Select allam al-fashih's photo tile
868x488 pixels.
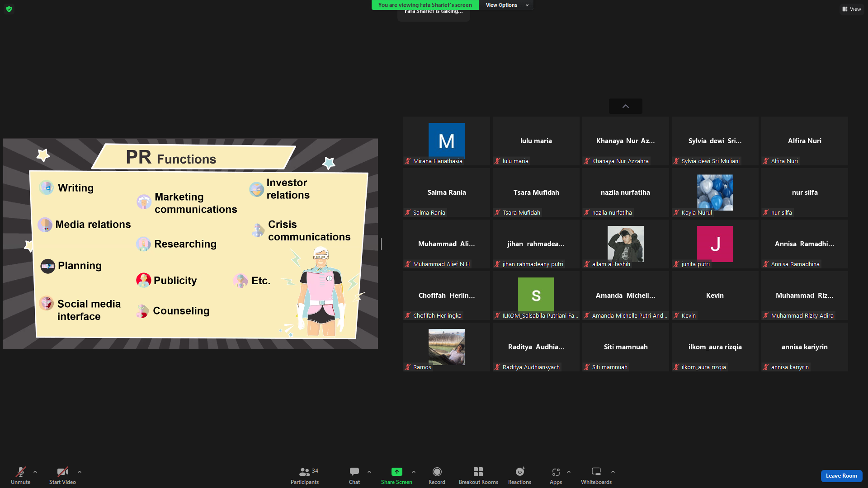626,244
